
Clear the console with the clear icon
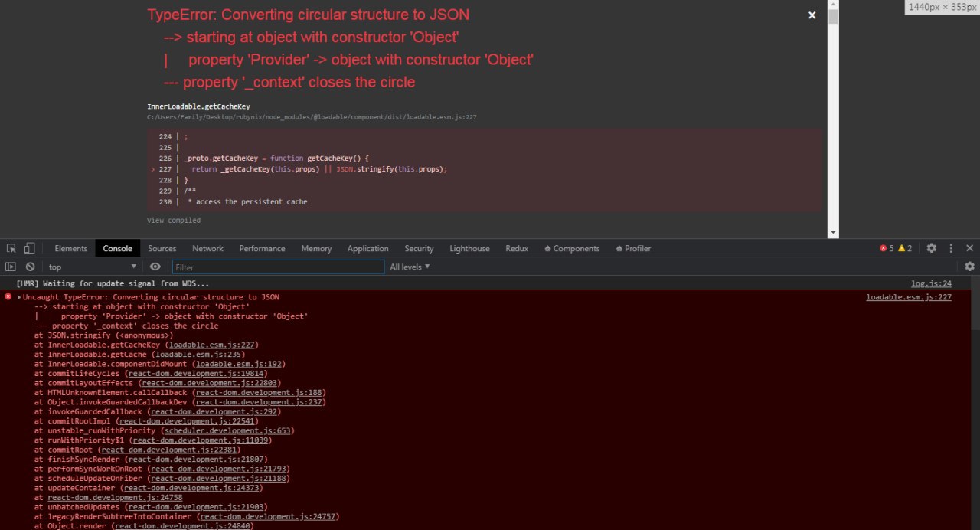[x=30, y=267]
